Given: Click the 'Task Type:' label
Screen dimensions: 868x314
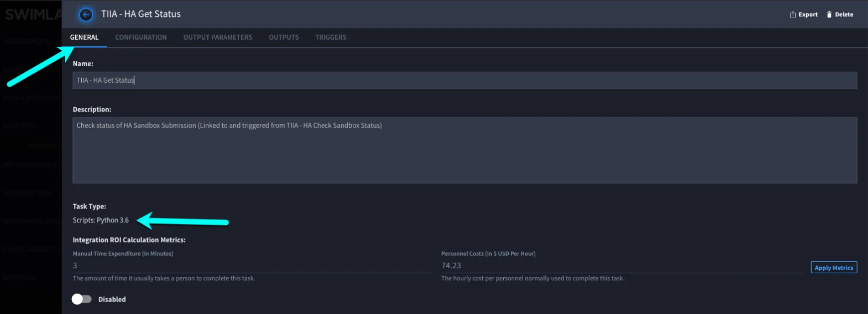Looking at the screenshot, I should [x=89, y=206].
